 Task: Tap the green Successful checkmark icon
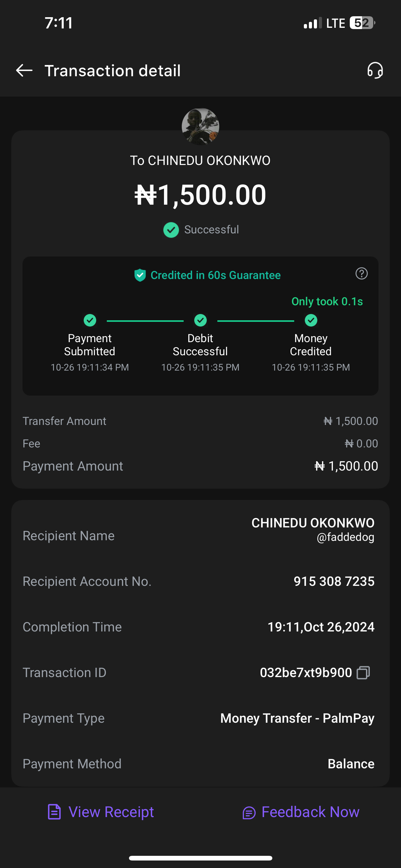[x=171, y=230]
